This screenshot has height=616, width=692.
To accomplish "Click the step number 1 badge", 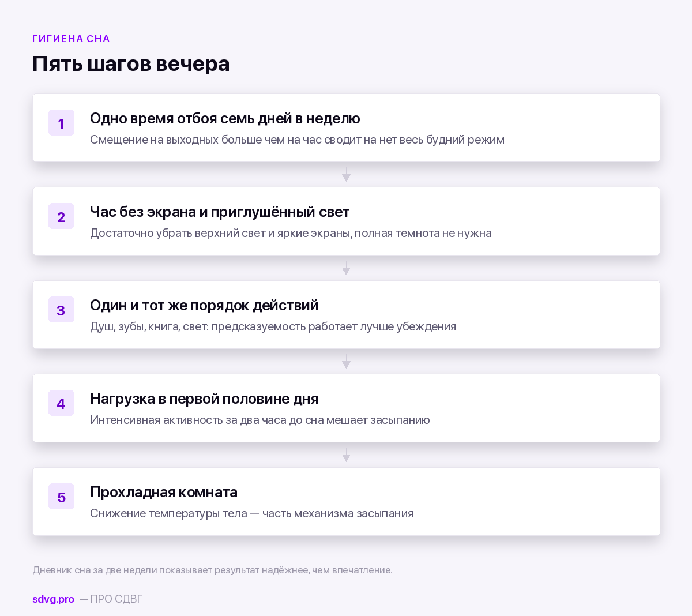I will click(61, 123).
